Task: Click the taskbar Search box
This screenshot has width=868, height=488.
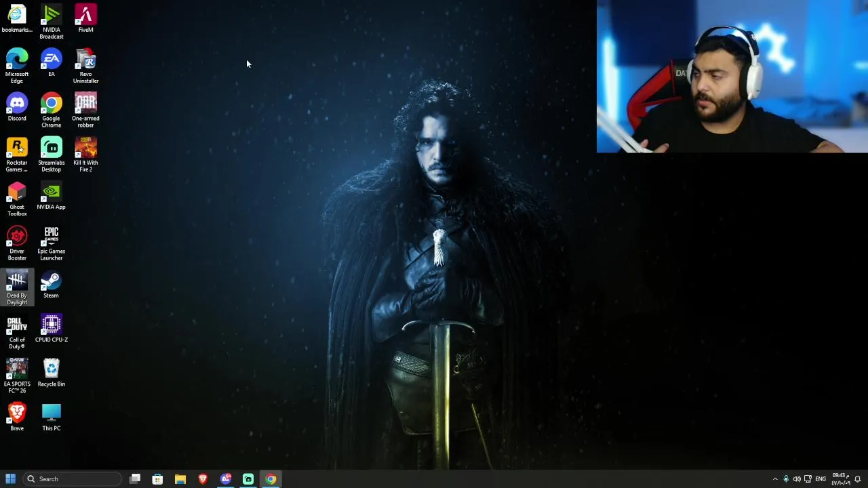Action: pyautogui.click(x=72, y=479)
